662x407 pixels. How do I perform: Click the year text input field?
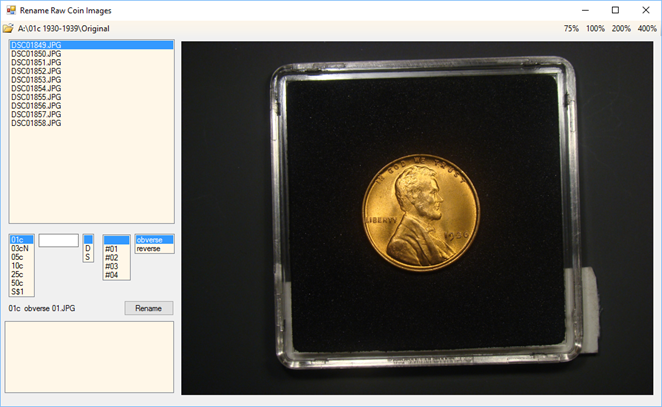coord(58,240)
